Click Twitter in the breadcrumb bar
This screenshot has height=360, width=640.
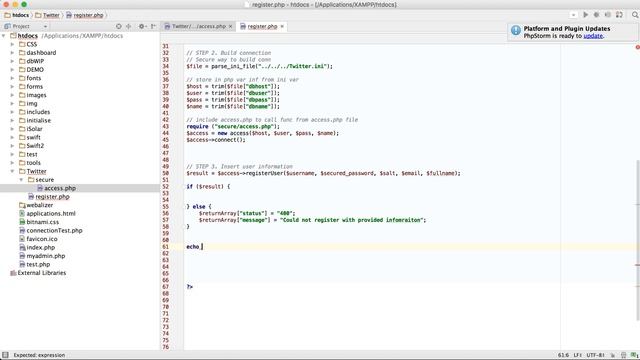coord(47,15)
